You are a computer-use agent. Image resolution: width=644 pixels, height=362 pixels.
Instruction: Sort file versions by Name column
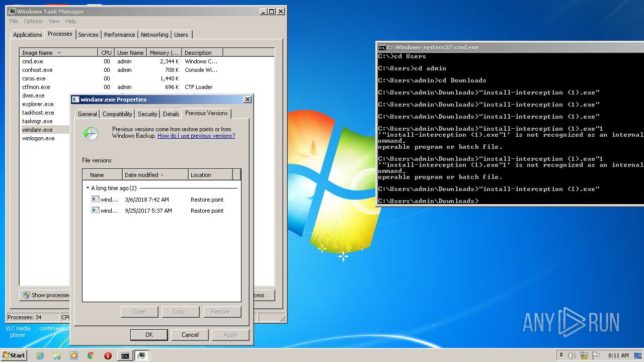[x=103, y=175]
